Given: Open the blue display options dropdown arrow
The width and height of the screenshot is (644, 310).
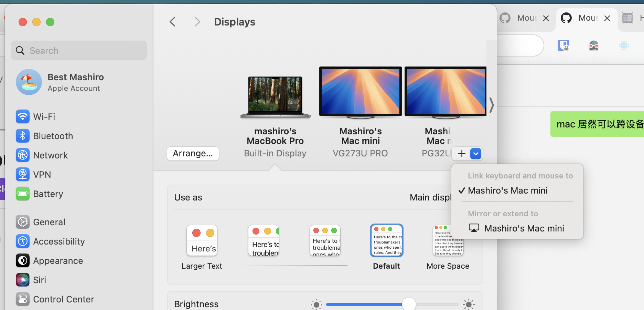Looking at the screenshot, I should coord(476,154).
